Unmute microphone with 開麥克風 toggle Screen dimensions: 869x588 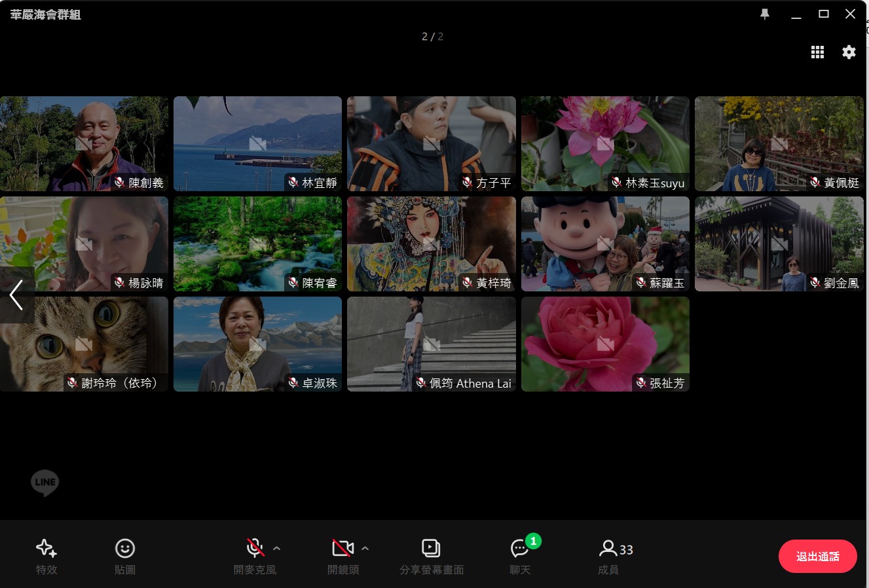[x=255, y=548]
